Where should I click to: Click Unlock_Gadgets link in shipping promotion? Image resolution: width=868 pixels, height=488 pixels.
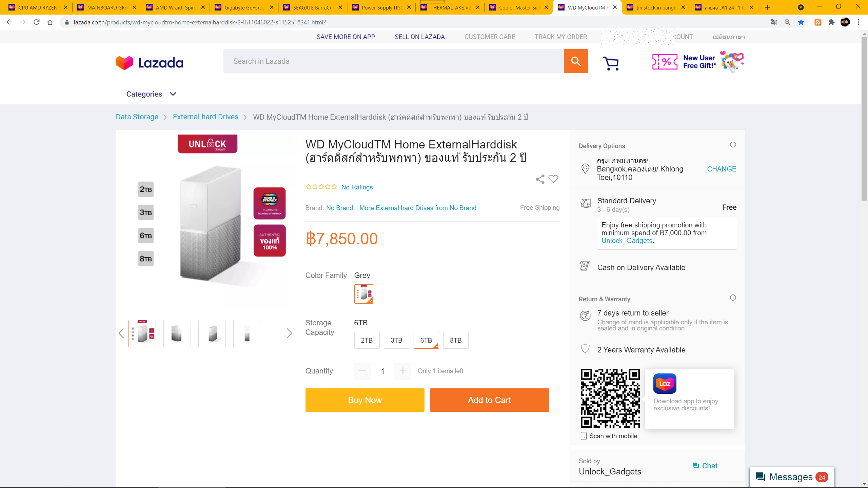point(627,241)
